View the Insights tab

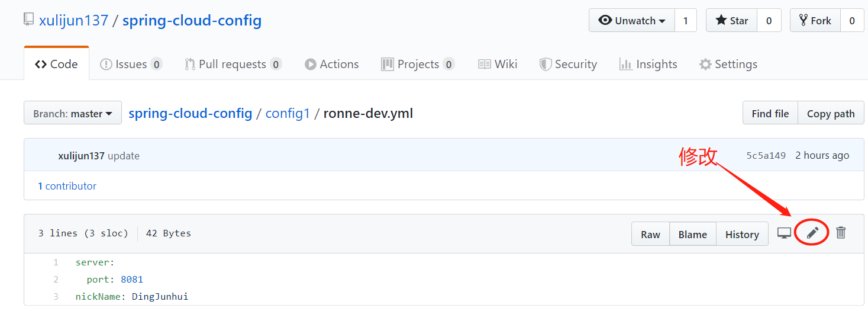[648, 64]
